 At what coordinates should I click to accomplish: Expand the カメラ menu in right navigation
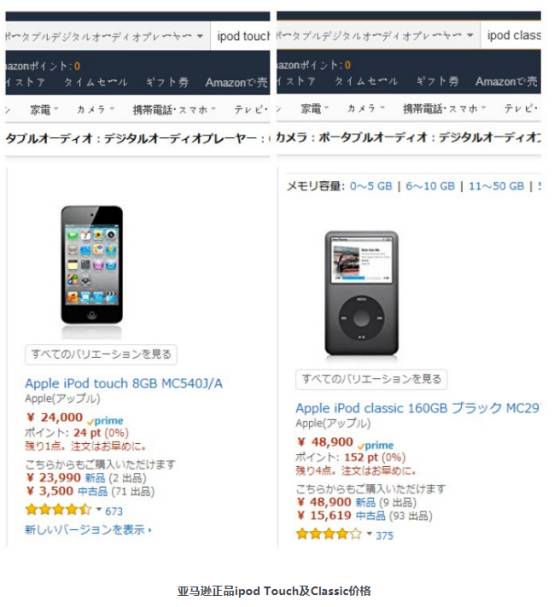click(x=365, y=108)
